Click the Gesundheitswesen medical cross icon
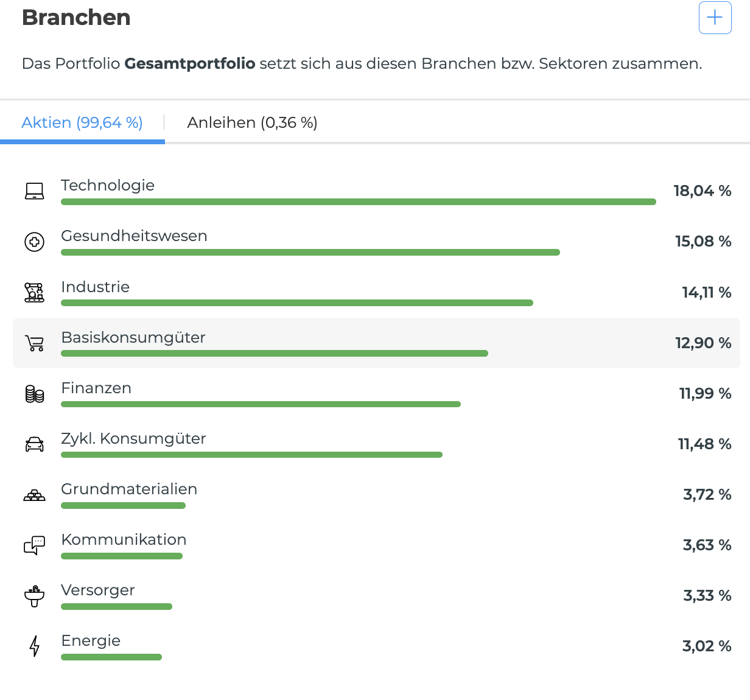Screen dimensions: 750x700 point(35,242)
